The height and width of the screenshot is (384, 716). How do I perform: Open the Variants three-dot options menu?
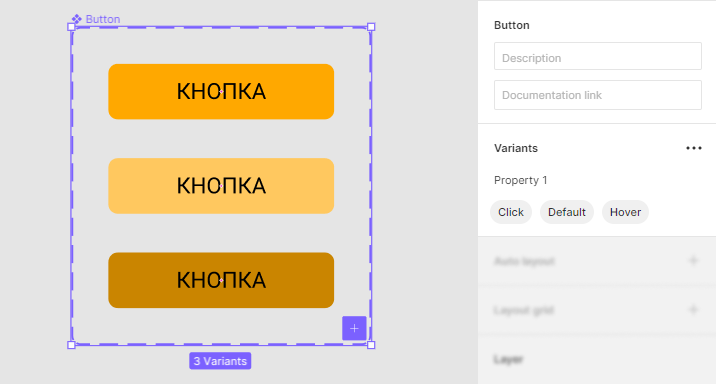click(694, 148)
